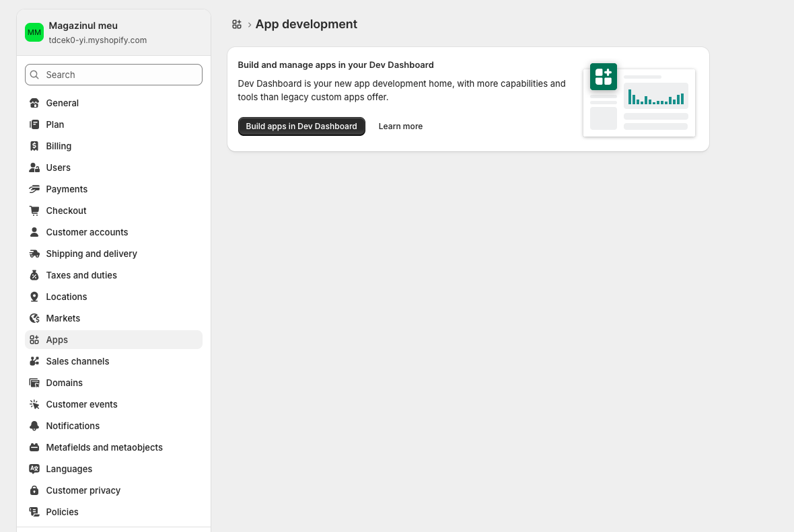Screen dimensions: 794x532
Task: Click the Customer accounts person icon
Action: pyautogui.click(x=34, y=232)
